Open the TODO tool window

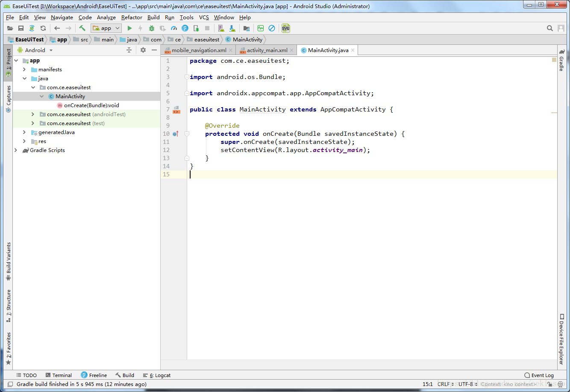pyautogui.click(x=26, y=375)
